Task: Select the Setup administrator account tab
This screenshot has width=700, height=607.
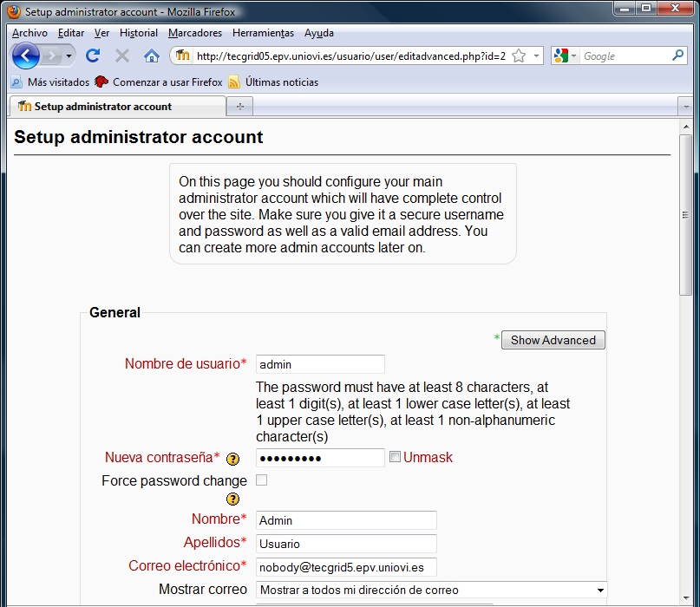Action: point(117,107)
